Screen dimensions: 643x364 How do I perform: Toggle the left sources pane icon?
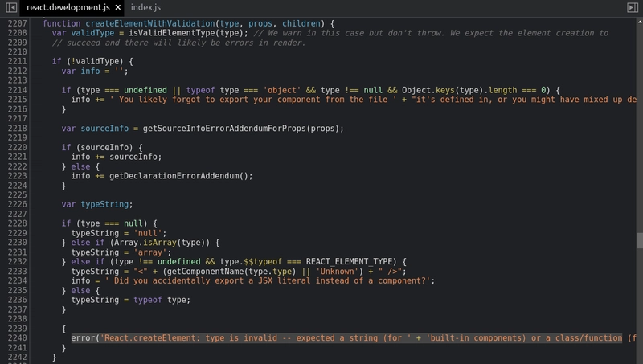(x=10, y=6)
